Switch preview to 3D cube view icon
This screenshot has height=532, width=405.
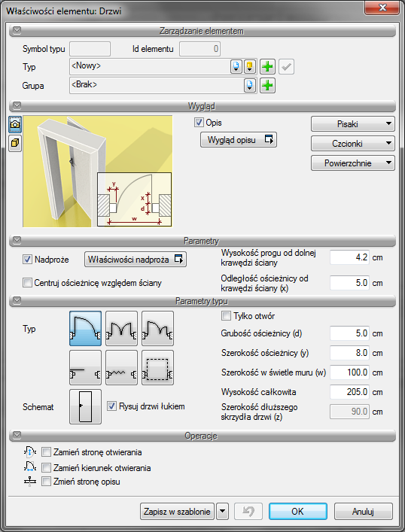pos(15,143)
